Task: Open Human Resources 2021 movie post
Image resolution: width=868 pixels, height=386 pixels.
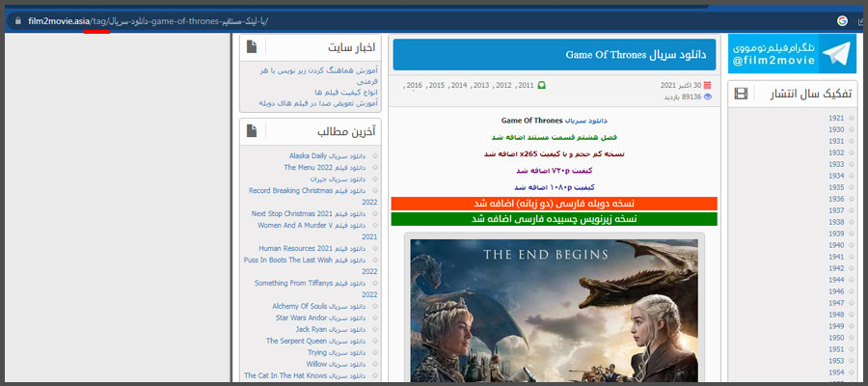Action: (x=312, y=249)
